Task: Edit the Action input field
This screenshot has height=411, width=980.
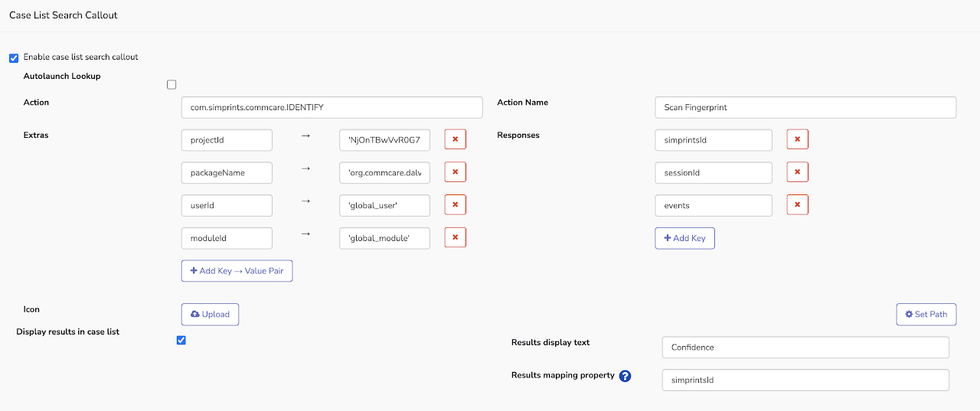Action: point(332,108)
